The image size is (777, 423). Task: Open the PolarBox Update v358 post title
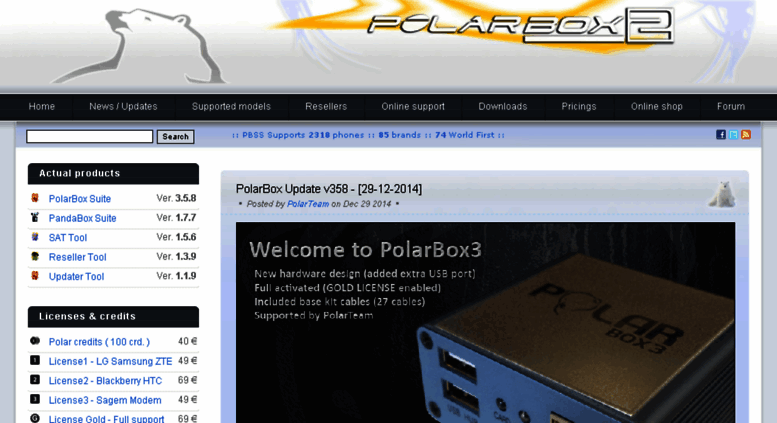[329, 189]
